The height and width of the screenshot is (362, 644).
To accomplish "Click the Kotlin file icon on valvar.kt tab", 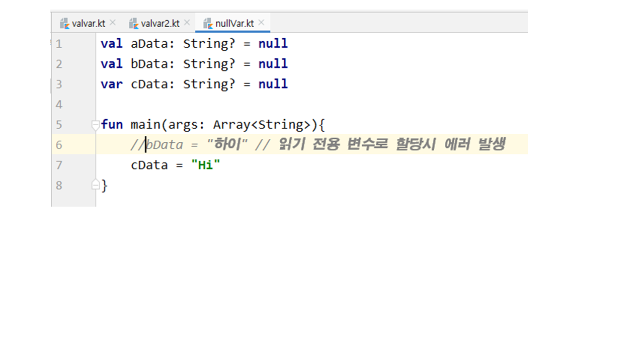I will 64,23.
